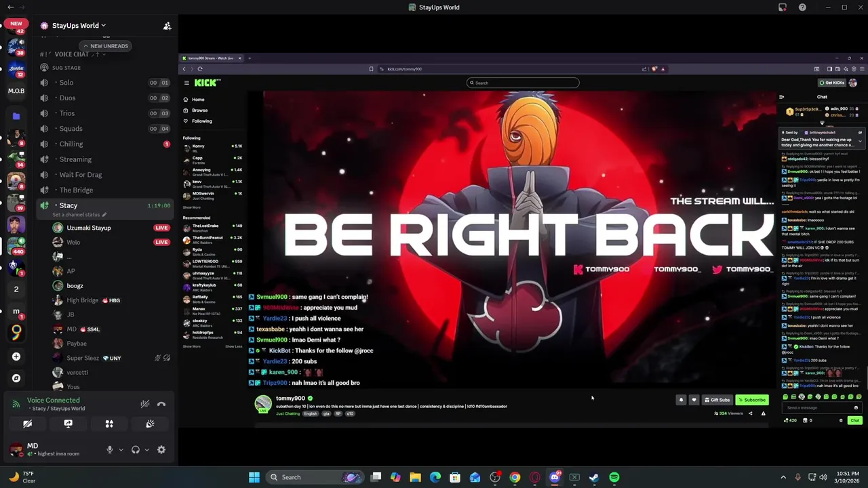
Task: Open the SUG STAGE channel
Action: [x=105, y=68]
